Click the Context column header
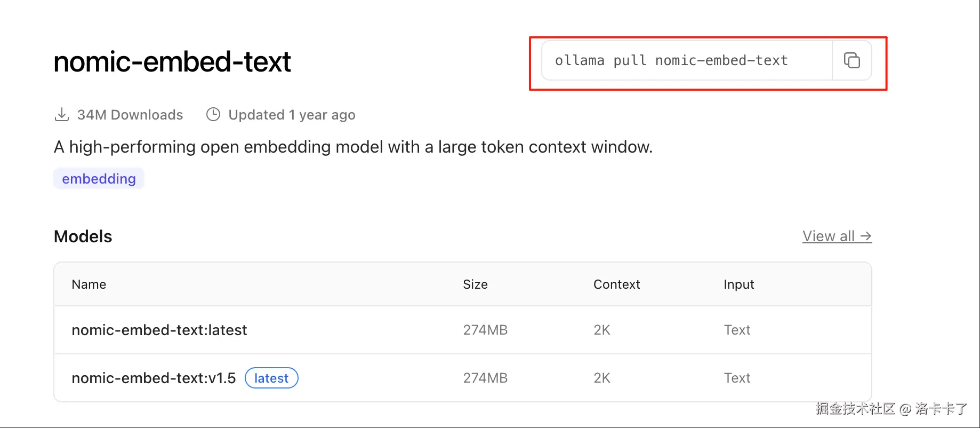 pyautogui.click(x=616, y=284)
